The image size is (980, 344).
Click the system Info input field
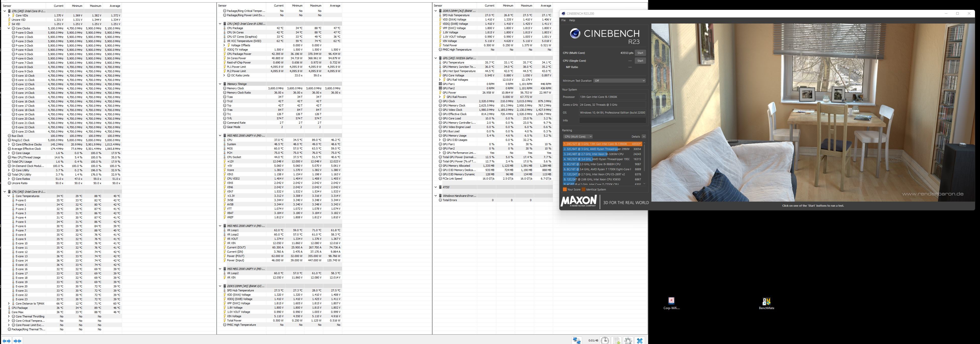[x=612, y=120]
